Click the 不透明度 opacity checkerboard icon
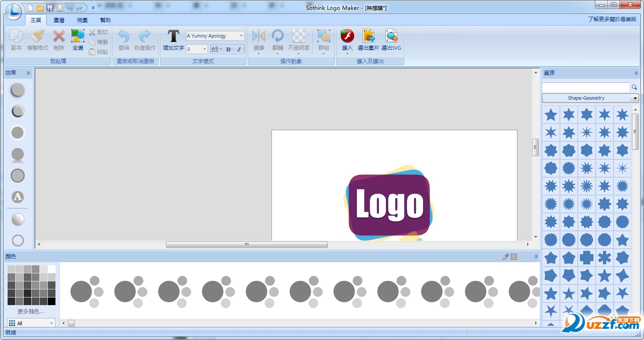Viewport: 644px width, 340px height. [x=299, y=37]
